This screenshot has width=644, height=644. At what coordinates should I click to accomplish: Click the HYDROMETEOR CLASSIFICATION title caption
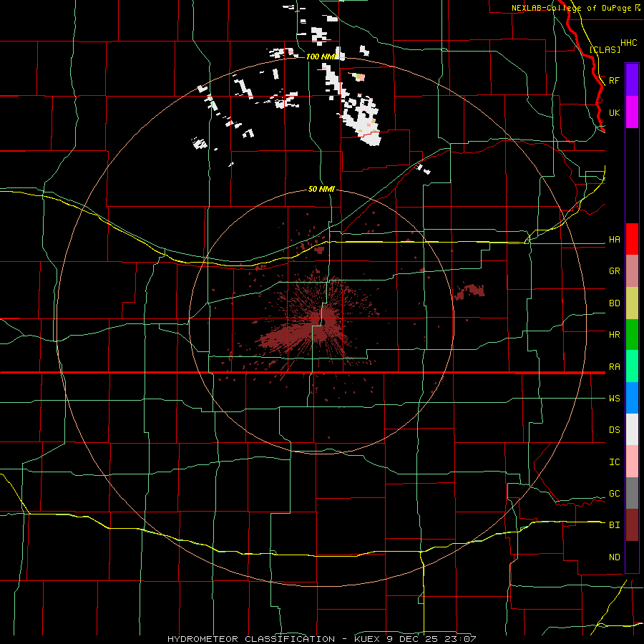[x=321, y=639]
